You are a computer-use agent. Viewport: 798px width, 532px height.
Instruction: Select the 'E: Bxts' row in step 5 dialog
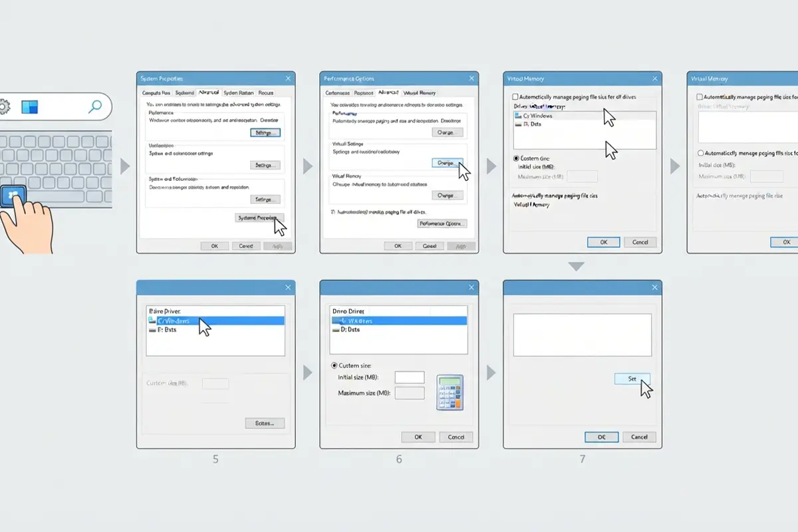click(215, 329)
